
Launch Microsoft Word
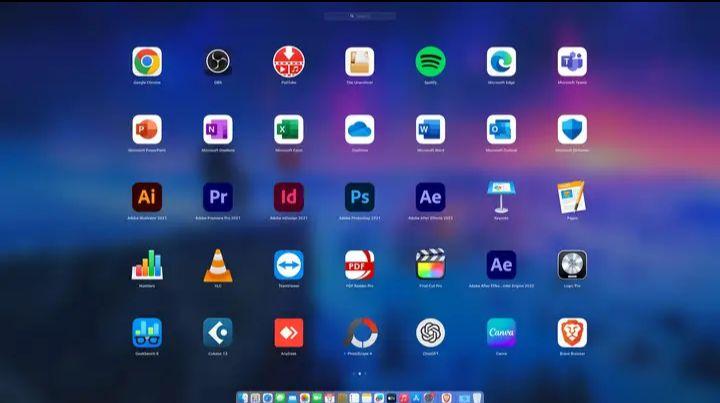pos(430,129)
